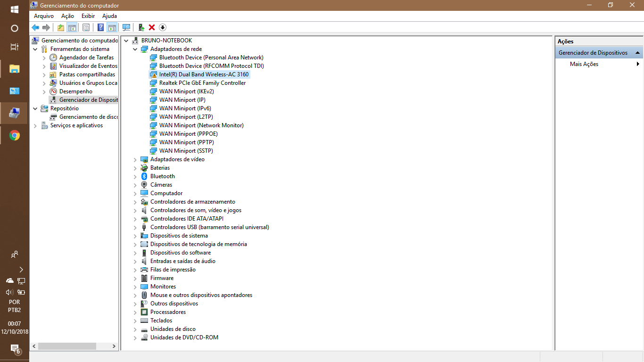The width and height of the screenshot is (644, 362).
Task: Select WAN Miniport (SSTP)
Action: [186, 151]
